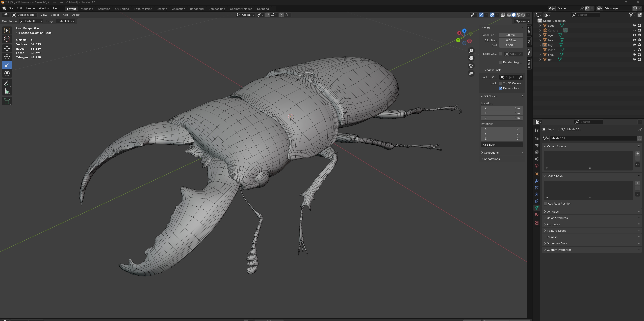The image size is (644, 321).
Task: Add a new vertex group
Action: tap(637, 153)
